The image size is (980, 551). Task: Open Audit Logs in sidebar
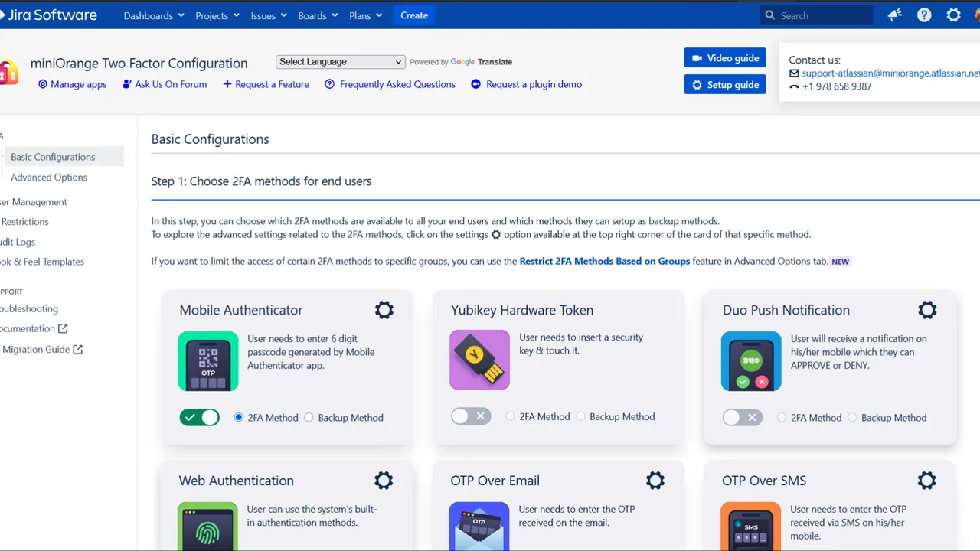click(18, 242)
